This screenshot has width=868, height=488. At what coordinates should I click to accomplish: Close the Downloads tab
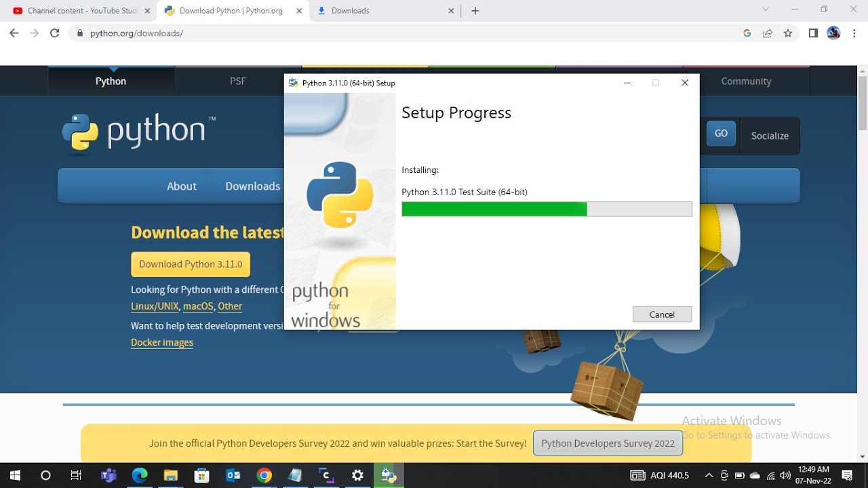[x=452, y=11]
